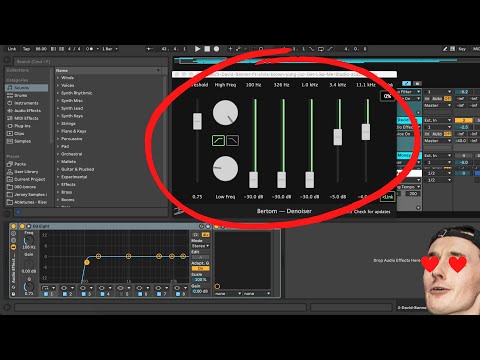Toggle the Link button in the top bar

point(12,49)
